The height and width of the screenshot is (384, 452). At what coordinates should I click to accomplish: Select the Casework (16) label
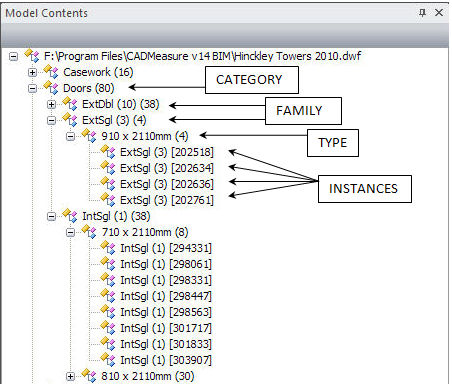pyautogui.click(x=98, y=72)
